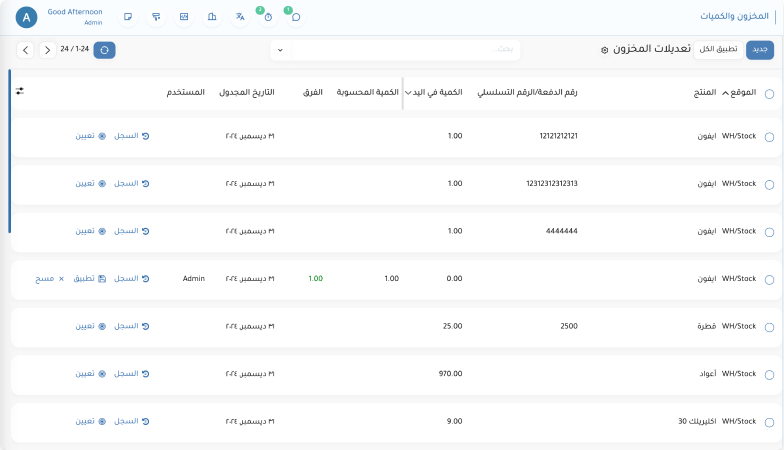The image size is (784, 450).
Task: Select the قطرة product row checkbox
Action: (x=769, y=327)
